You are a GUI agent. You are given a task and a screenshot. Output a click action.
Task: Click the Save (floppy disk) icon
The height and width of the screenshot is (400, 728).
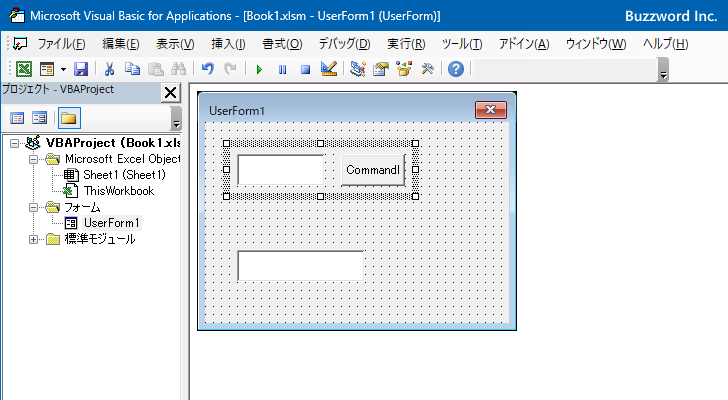coord(81,69)
